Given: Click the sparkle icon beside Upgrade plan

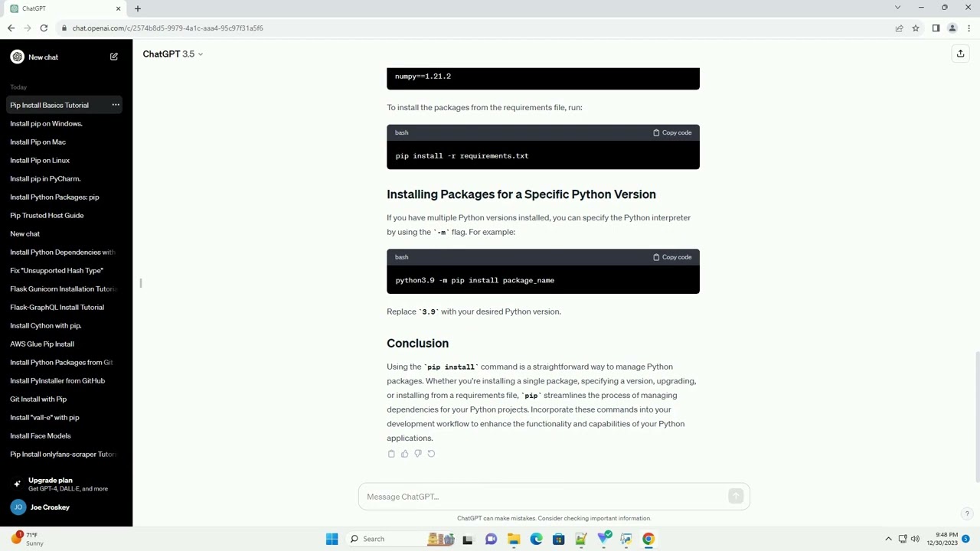Looking at the screenshot, I should coord(17,484).
